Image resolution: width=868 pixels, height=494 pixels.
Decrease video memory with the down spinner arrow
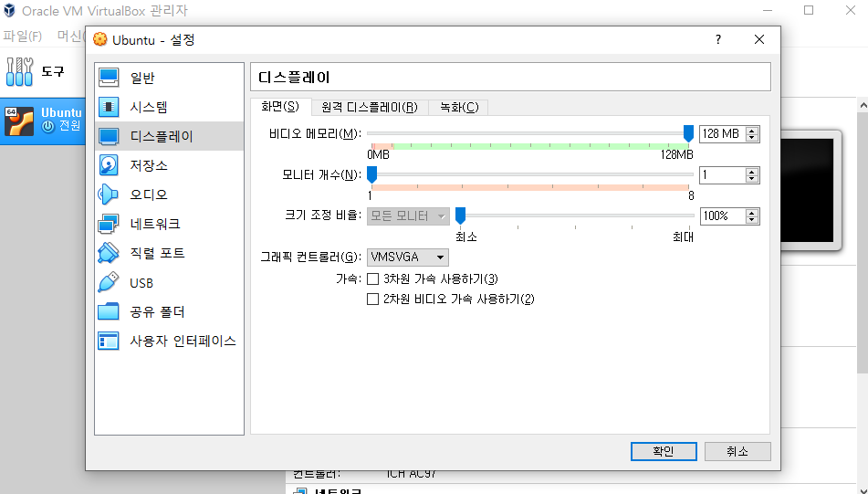tap(752, 137)
